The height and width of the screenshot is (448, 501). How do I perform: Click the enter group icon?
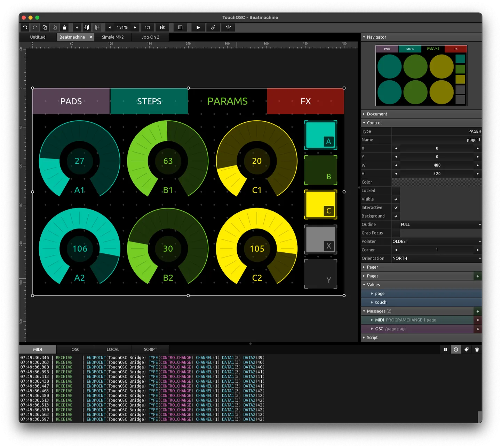87,27
